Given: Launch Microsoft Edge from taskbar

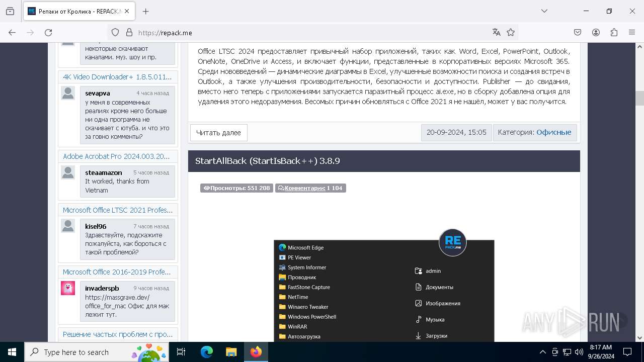Looking at the screenshot, I should point(207,352).
